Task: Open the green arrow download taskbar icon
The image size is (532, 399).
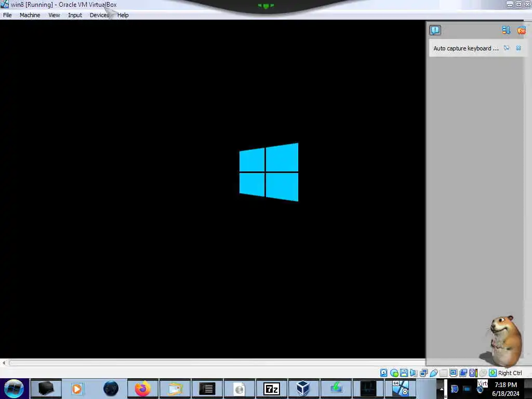Action: pos(336,389)
